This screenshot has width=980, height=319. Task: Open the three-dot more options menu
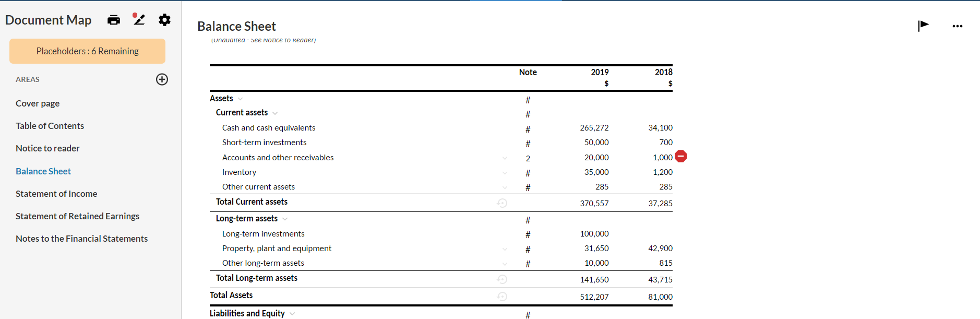pos(957,26)
